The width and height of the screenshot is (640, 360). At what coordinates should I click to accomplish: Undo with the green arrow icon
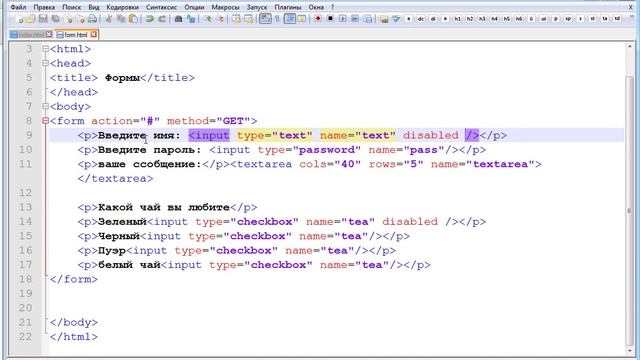click(x=150, y=19)
